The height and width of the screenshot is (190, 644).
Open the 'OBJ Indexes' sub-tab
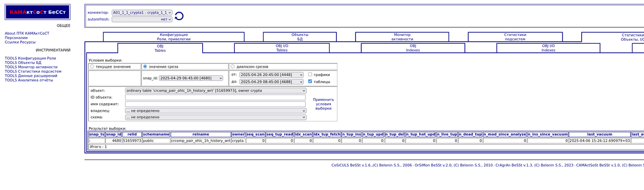(413, 48)
